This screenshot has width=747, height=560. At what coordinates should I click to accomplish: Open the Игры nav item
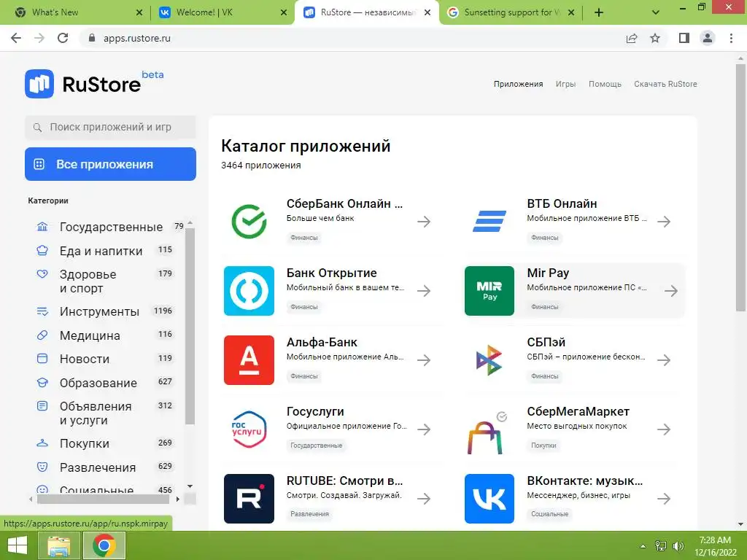(x=565, y=84)
